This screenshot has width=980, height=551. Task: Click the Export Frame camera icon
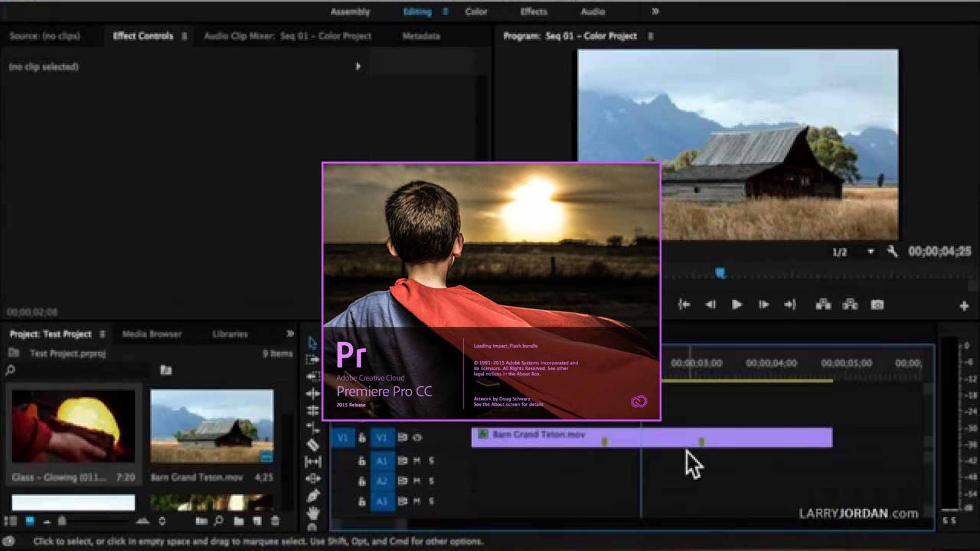point(877,305)
